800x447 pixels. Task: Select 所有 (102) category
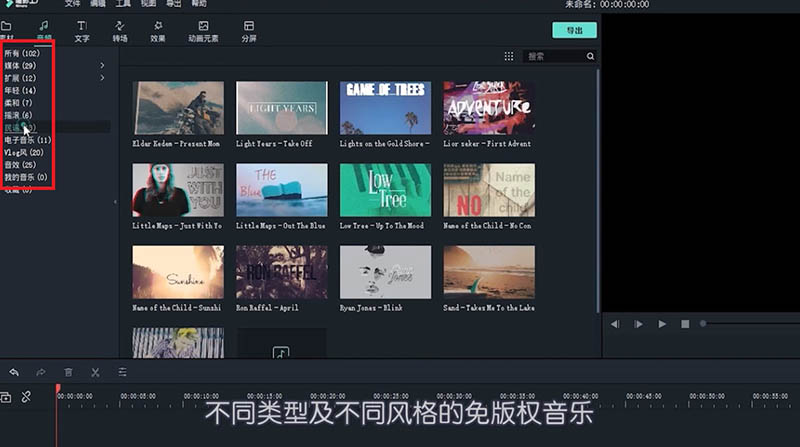click(x=22, y=53)
